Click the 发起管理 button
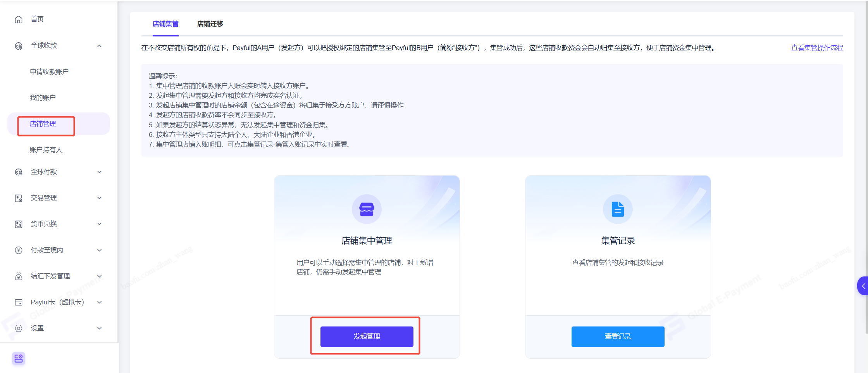Image resolution: width=868 pixels, height=373 pixels. (367, 336)
